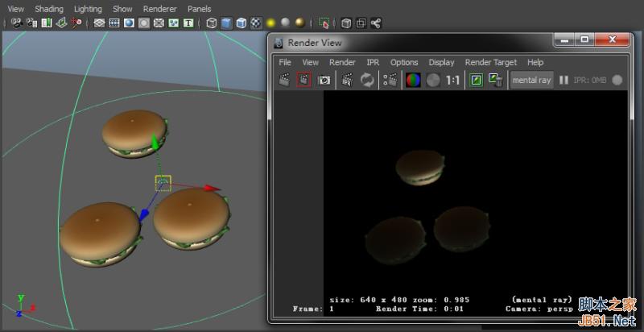This screenshot has height=332, width=644.
Task: Click the Display RGB Channels color circle
Action: click(413, 80)
